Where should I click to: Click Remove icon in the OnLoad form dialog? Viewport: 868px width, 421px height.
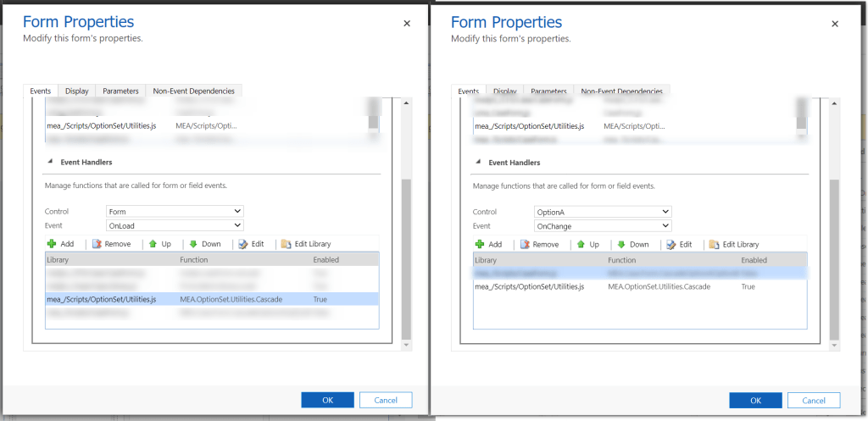[x=97, y=244]
